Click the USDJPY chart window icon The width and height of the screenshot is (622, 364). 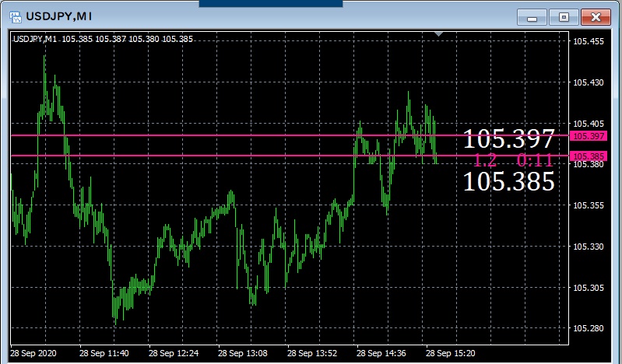(x=16, y=16)
